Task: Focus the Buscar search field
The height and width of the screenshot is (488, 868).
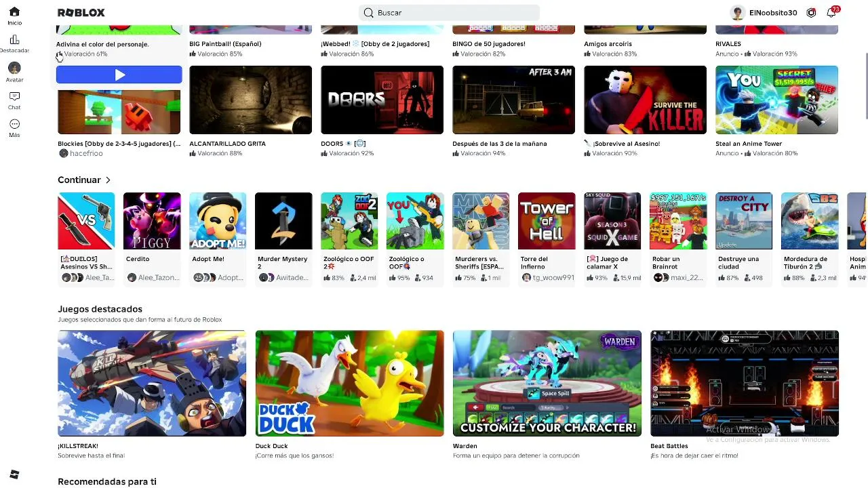Action: coord(449,13)
